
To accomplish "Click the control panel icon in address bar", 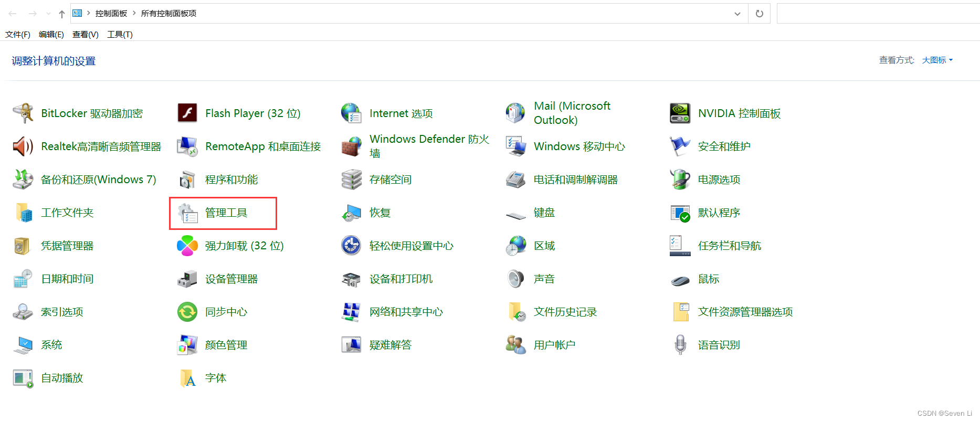I will 77,13.
